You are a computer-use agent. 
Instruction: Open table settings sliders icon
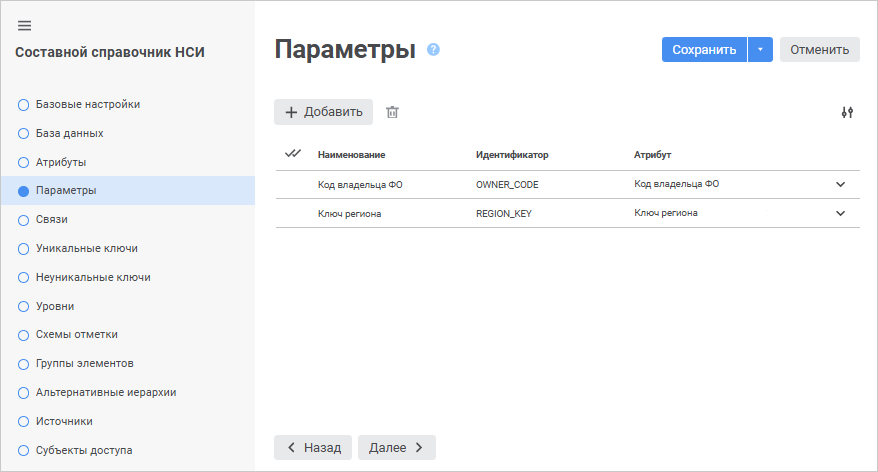click(847, 112)
